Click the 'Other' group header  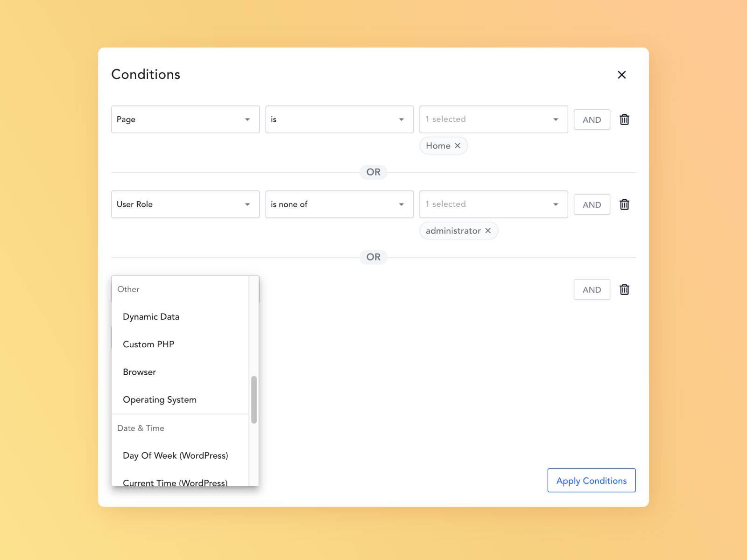(x=128, y=289)
